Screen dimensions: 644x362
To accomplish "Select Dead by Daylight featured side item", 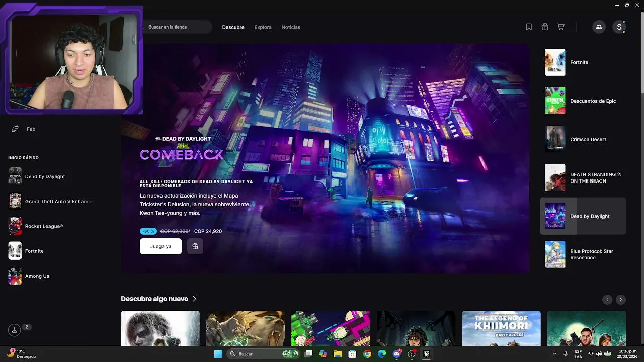I will (583, 216).
